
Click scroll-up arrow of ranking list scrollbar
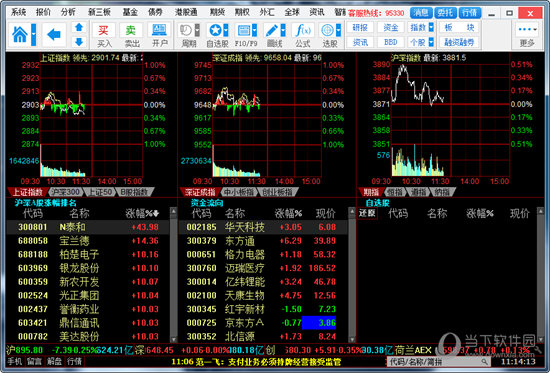click(x=173, y=211)
